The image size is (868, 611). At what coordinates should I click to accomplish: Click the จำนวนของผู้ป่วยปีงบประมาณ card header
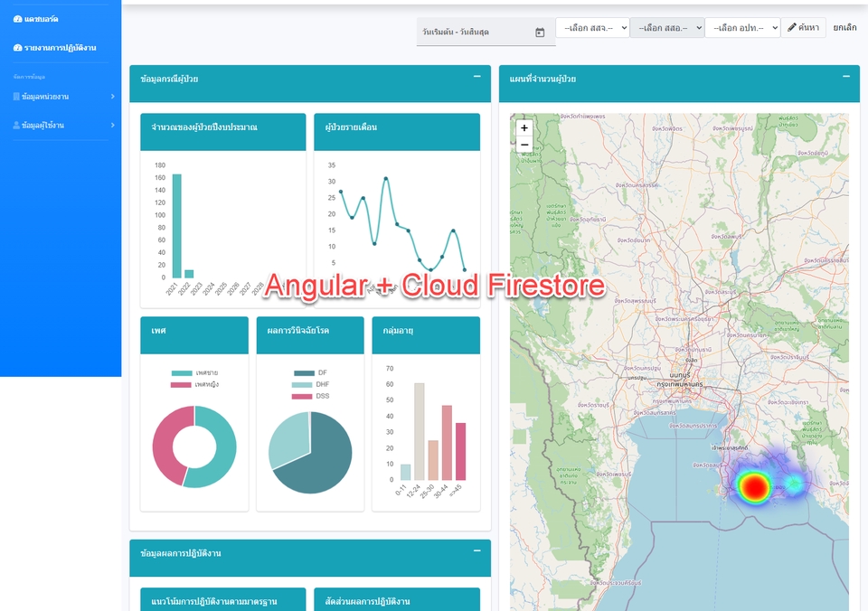coord(223,132)
